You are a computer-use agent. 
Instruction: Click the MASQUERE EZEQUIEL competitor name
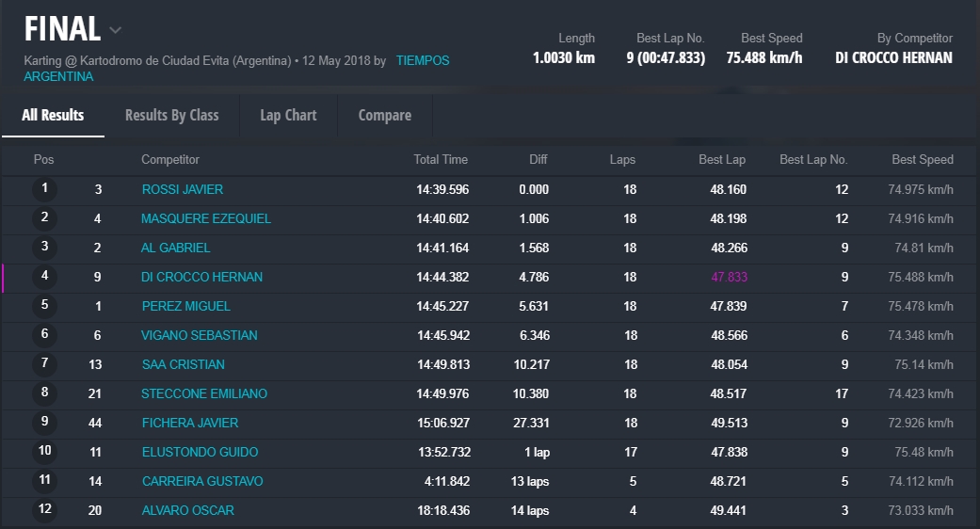point(206,218)
